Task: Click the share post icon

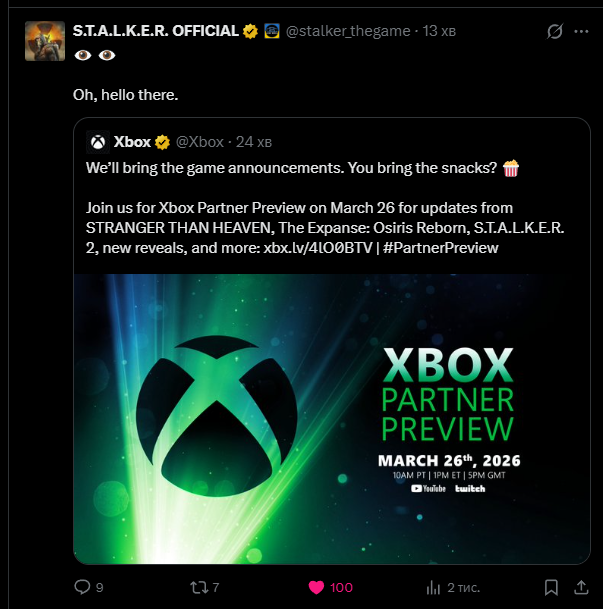Action: coord(578,587)
